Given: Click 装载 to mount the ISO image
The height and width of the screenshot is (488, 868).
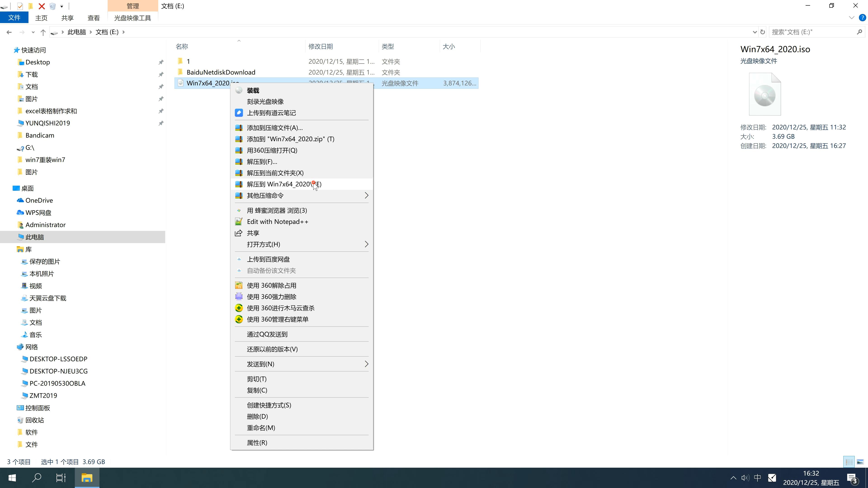Looking at the screenshot, I should coord(253,89).
